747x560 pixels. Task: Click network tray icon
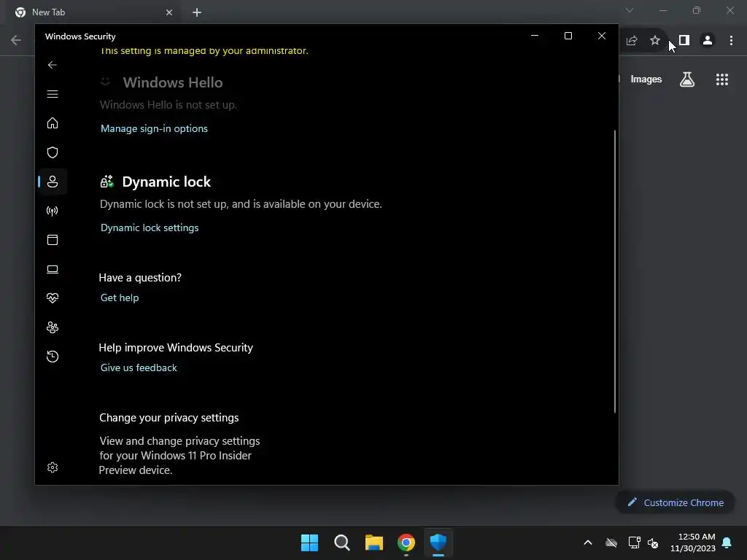tap(634, 542)
